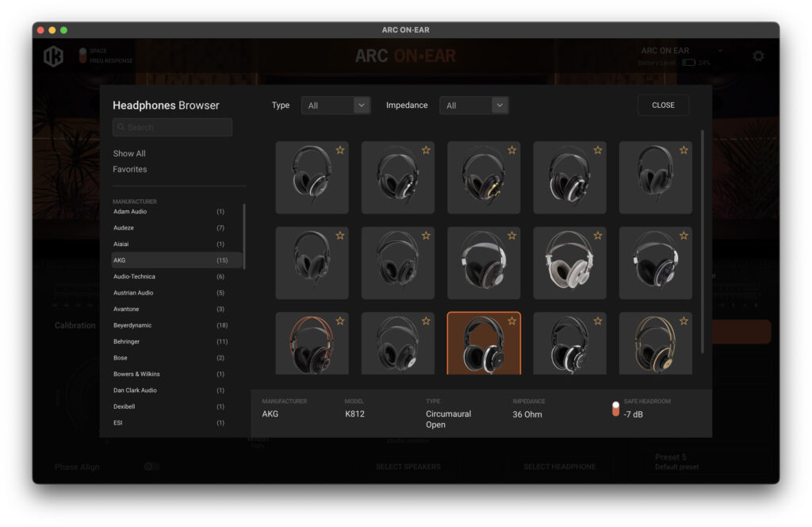Select Beyerdynamic in the manufacturer list
The height and width of the screenshot is (527, 812).
pos(132,325)
